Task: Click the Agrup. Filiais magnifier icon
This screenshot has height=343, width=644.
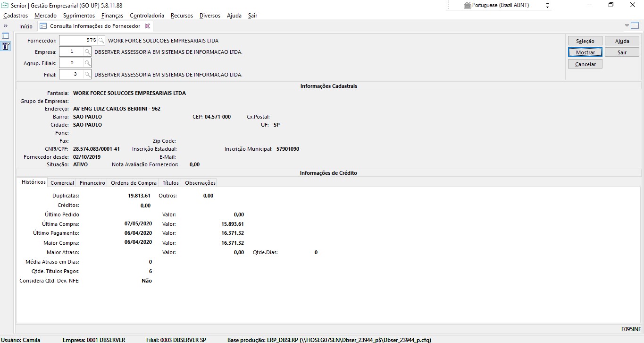Action: (x=88, y=63)
